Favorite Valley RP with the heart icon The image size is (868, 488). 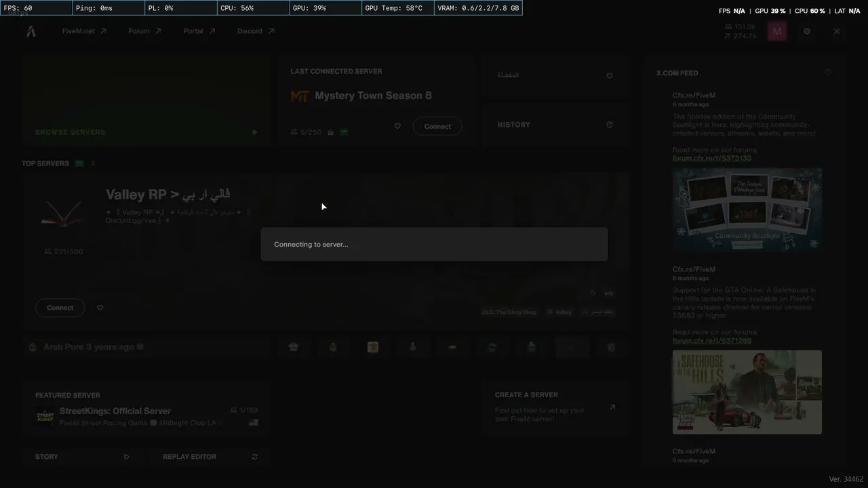pyautogui.click(x=100, y=308)
